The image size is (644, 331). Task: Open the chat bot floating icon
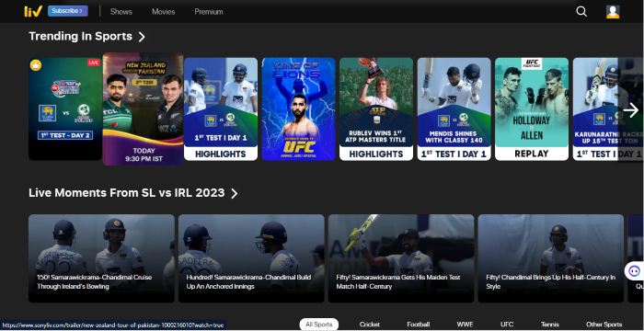635,271
